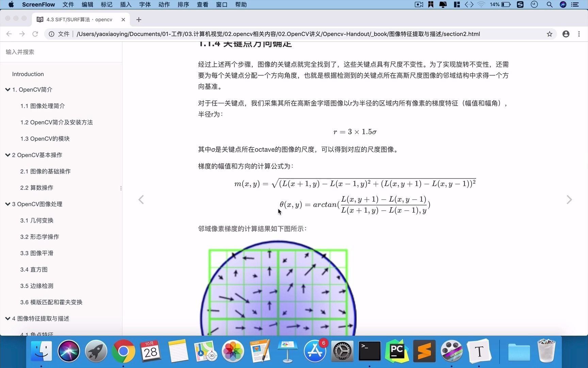Collapse the '1. OpenCV简介' chapter chevron
The height and width of the screenshot is (368, 588).
coord(8,89)
